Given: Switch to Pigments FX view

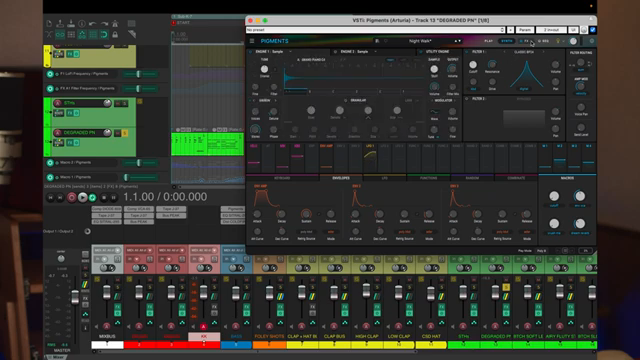Looking at the screenshot, I should click(526, 41).
